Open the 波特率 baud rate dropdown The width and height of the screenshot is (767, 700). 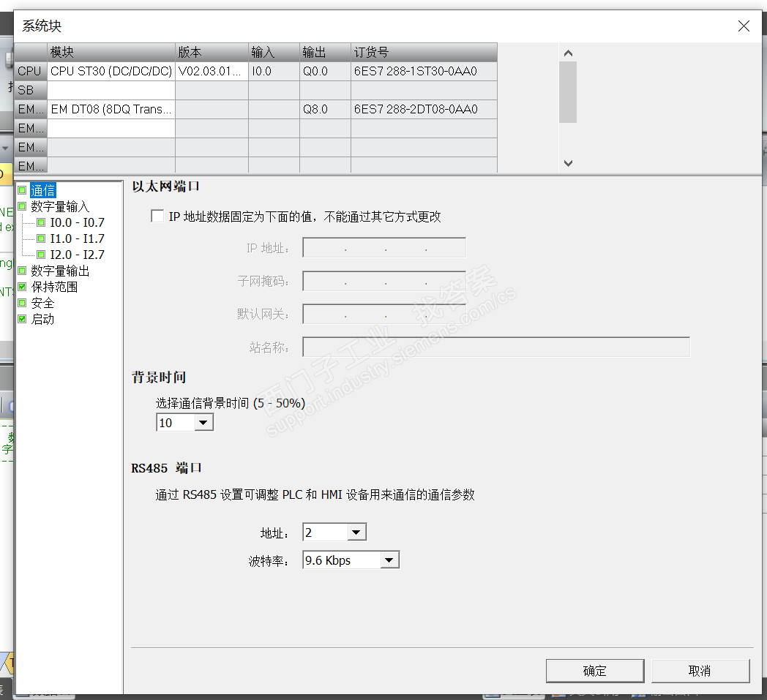[x=389, y=560]
